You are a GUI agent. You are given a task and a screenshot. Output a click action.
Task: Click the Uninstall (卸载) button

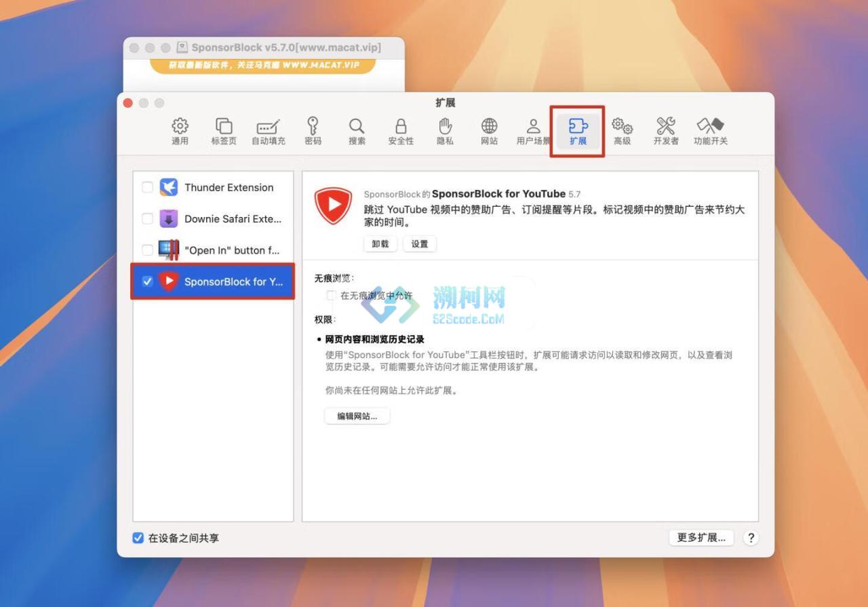380,244
